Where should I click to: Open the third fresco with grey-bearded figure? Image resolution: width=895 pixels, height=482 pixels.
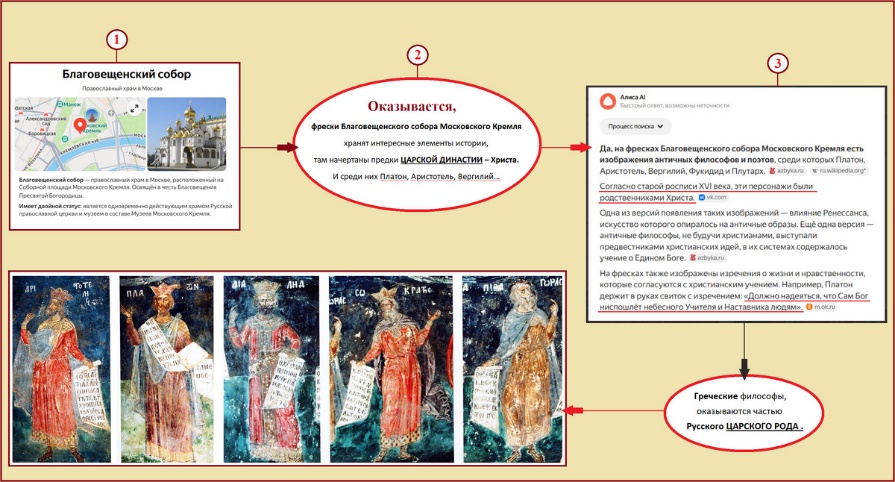[272, 369]
